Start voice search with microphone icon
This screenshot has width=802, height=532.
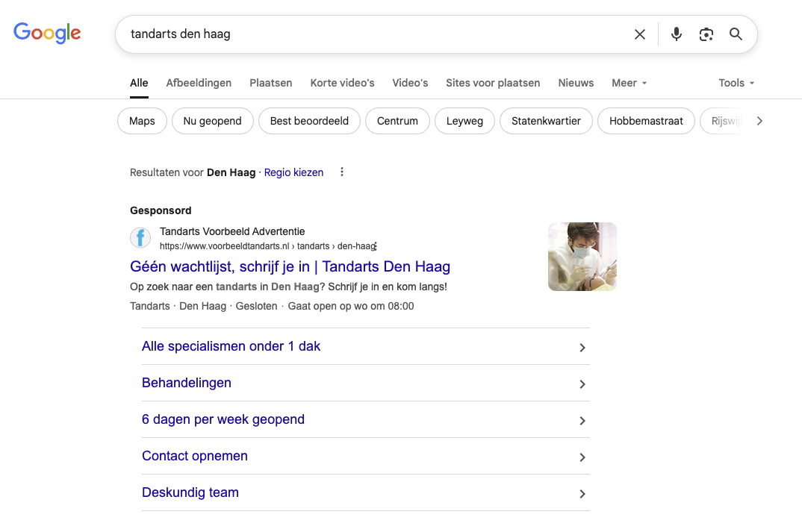[x=676, y=34]
